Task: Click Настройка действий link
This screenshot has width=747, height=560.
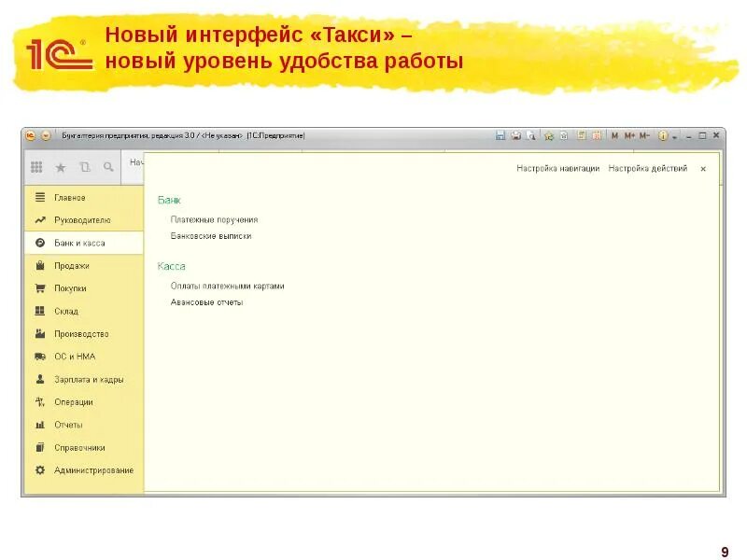Action: [648, 168]
